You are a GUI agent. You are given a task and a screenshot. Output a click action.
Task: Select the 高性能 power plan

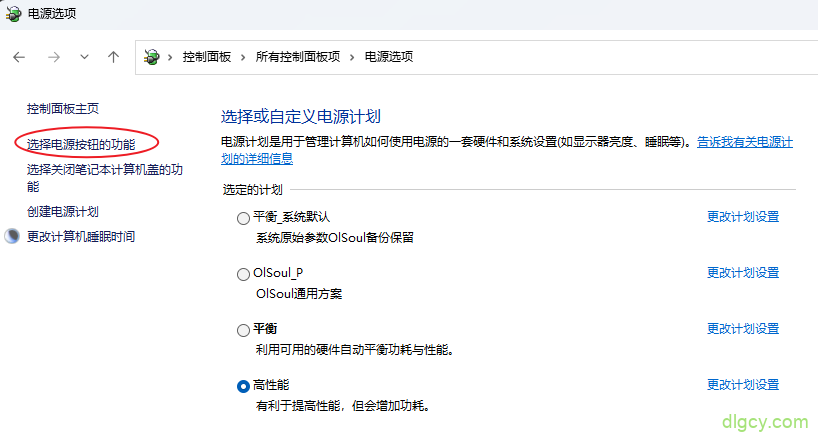[244, 385]
